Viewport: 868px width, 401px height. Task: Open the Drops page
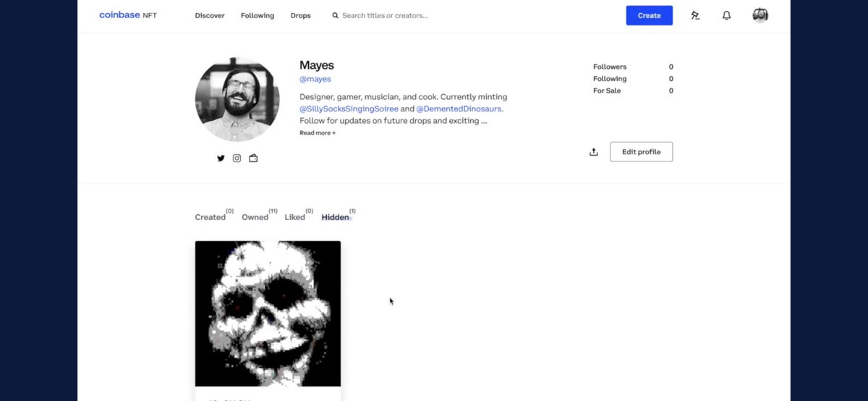point(300,15)
